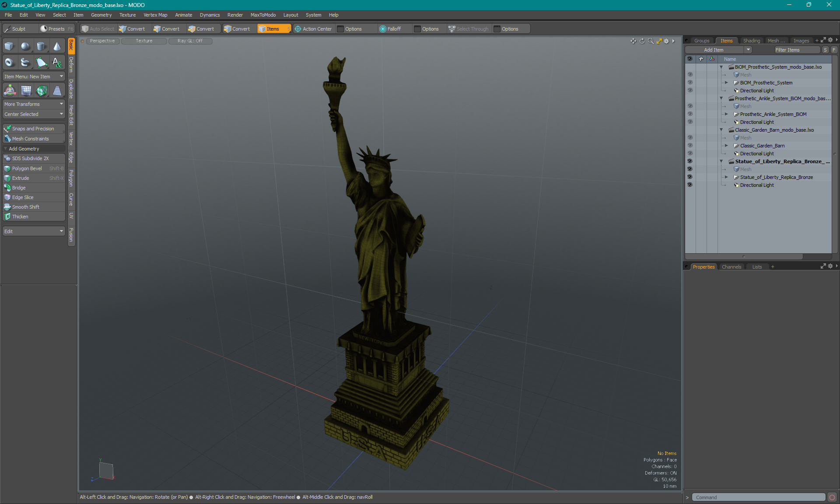Screen dimensions: 840x504
Task: Open the Geometry menu
Action: coord(101,15)
